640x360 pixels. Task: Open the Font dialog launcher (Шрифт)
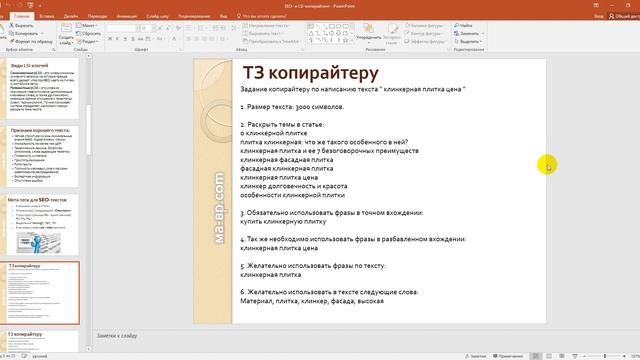(180, 50)
